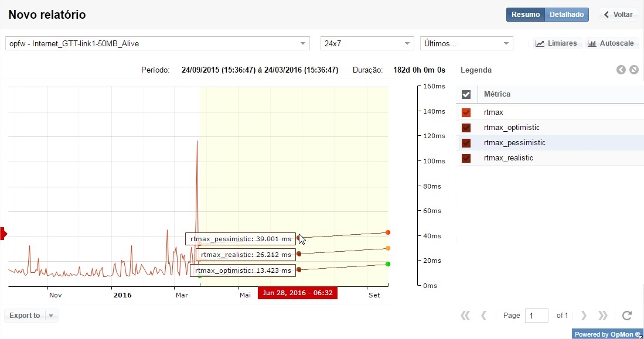Toggle the rtmax metric checkbox

(x=466, y=112)
